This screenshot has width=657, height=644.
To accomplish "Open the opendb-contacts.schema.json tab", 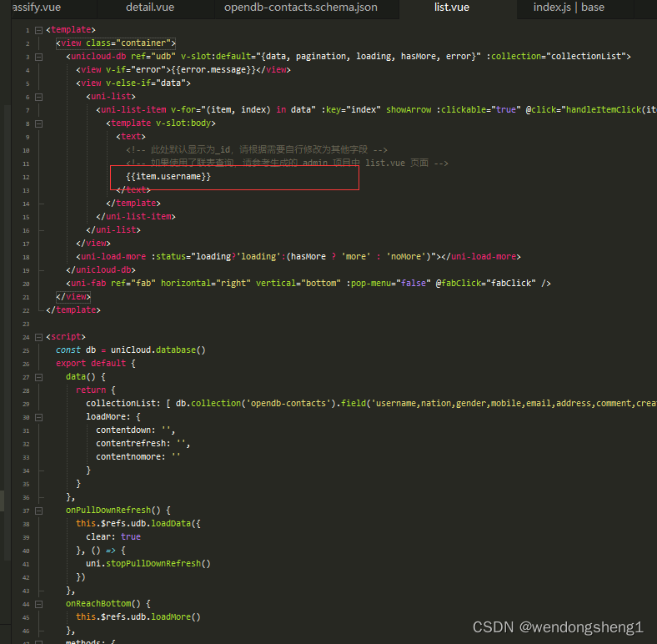I will [300, 8].
